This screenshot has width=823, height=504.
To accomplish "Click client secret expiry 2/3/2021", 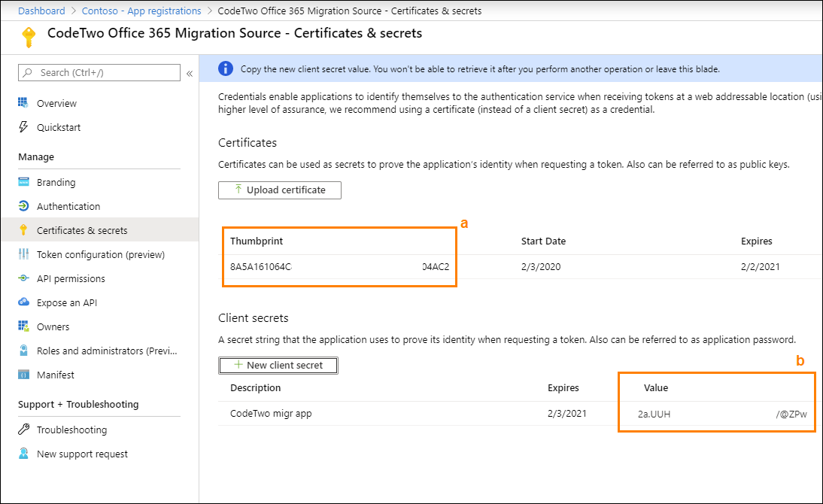I will click(x=567, y=413).
